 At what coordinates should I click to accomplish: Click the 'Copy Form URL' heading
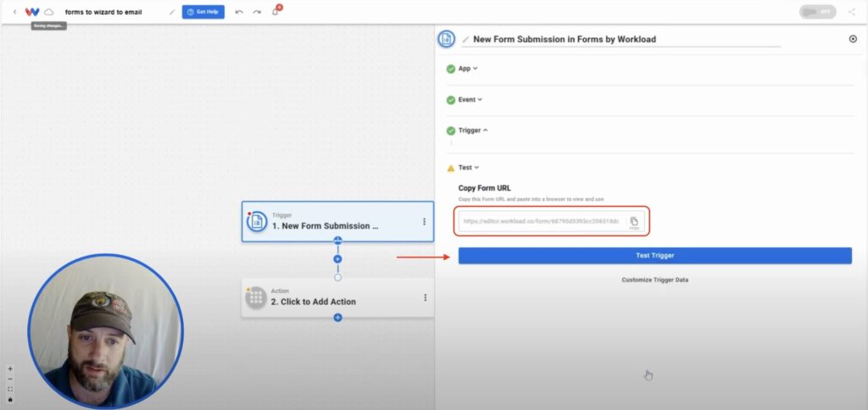(x=484, y=188)
